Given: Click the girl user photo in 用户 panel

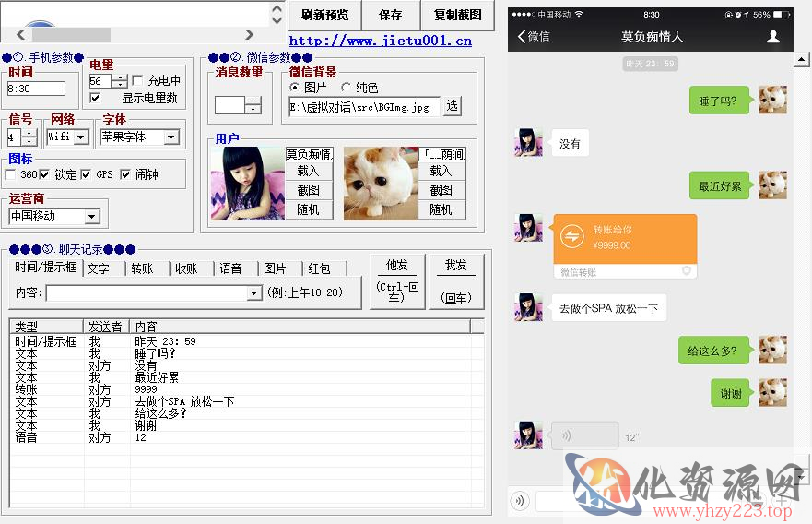Looking at the screenshot, I should [248, 184].
